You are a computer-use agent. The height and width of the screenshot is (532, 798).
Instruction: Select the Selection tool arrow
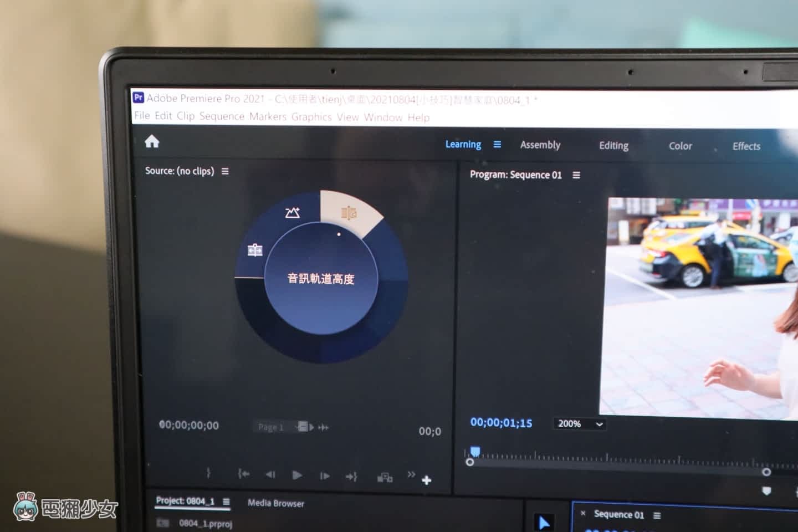(544, 523)
